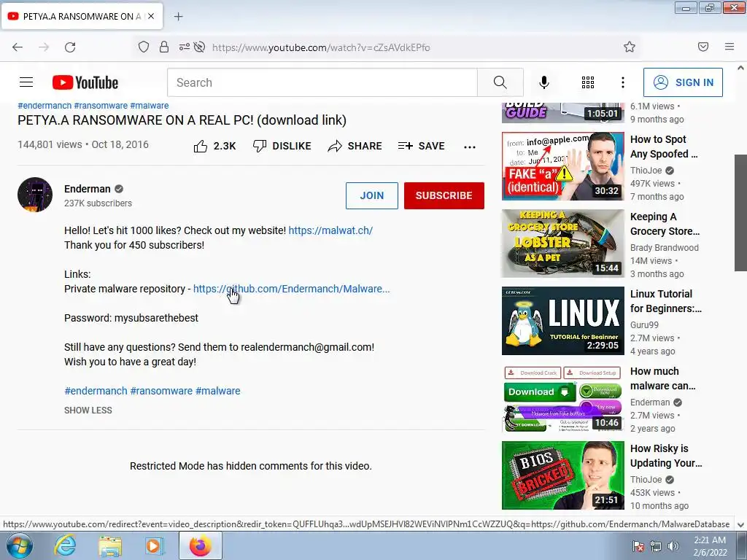Go to the YouTube home logo
Screen dimensions: 747x560
tap(85, 82)
